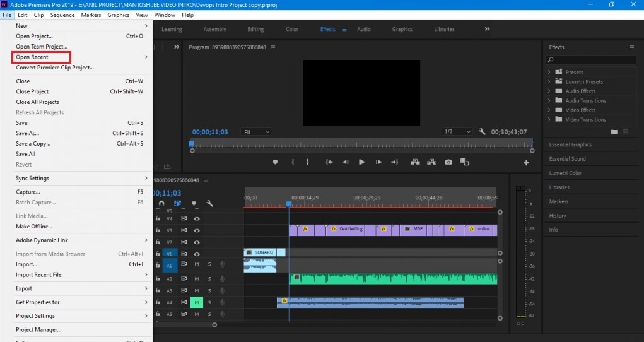
Task: Switch to the Graphics workspace tab
Action: click(x=402, y=29)
